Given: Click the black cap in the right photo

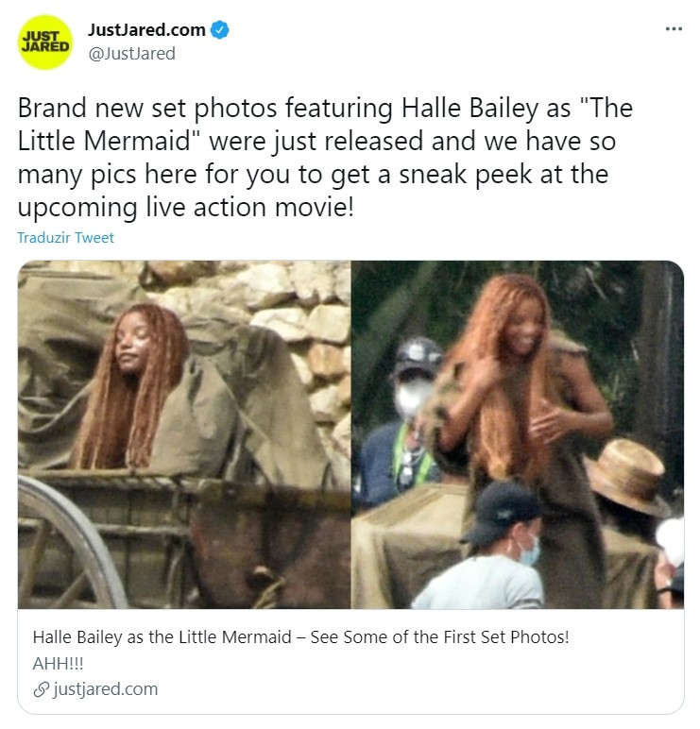Looking at the screenshot, I should (502, 513).
